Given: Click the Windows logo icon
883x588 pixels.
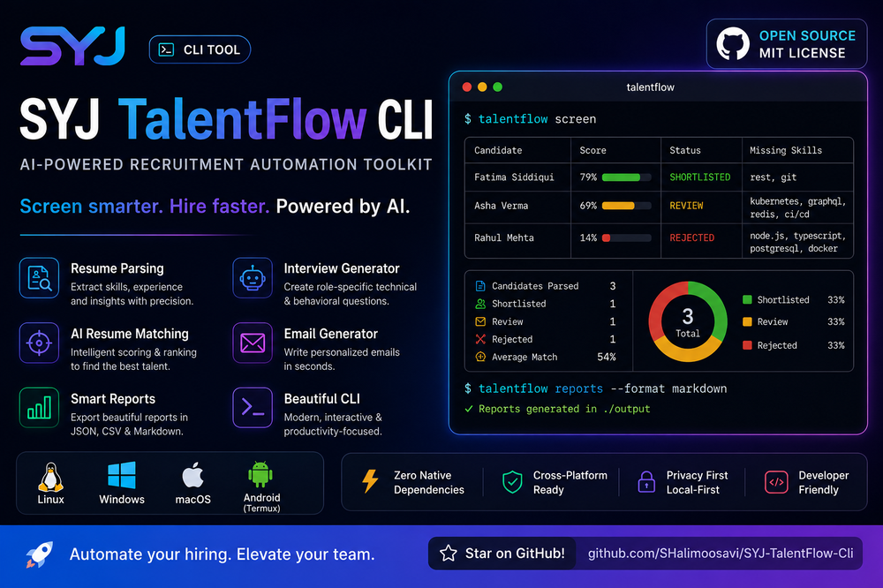Looking at the screenshot, I should point(122,475).
